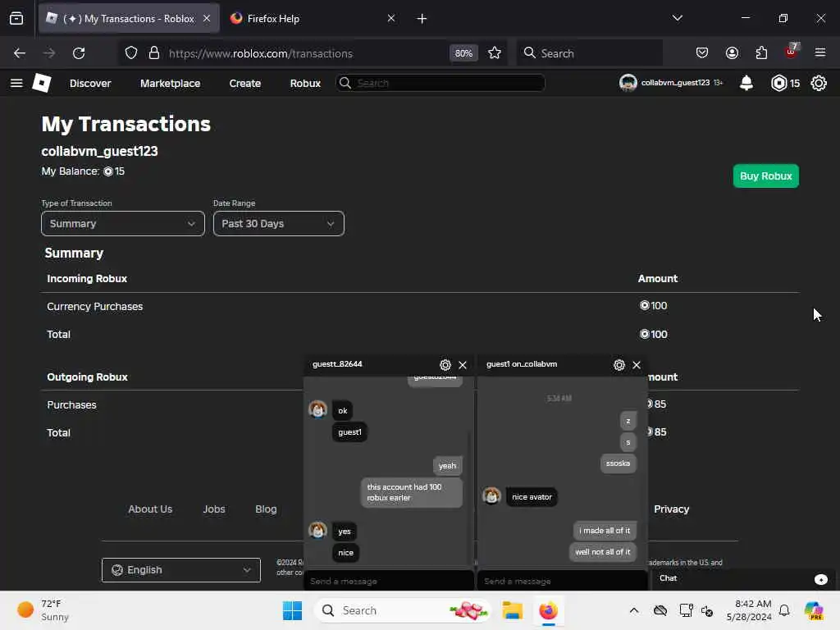Close the guestt_82644 chat window
The image size is (840, 630).
pyautogui.click(x=463, y=365)
